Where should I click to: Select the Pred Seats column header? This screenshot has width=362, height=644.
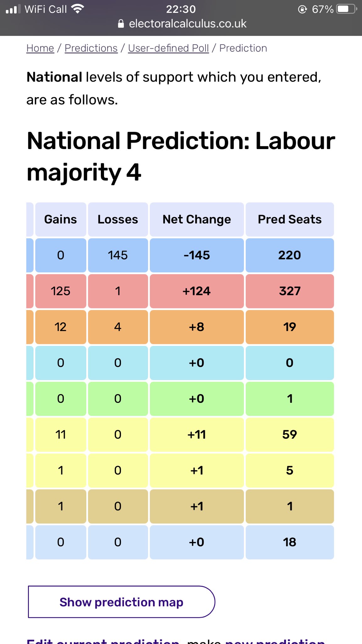point(290,219)
